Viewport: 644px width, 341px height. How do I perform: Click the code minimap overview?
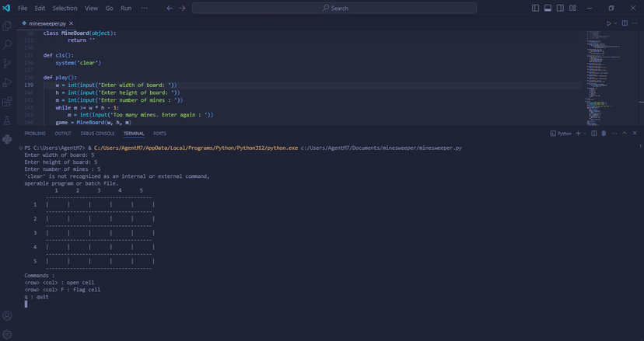604,78
